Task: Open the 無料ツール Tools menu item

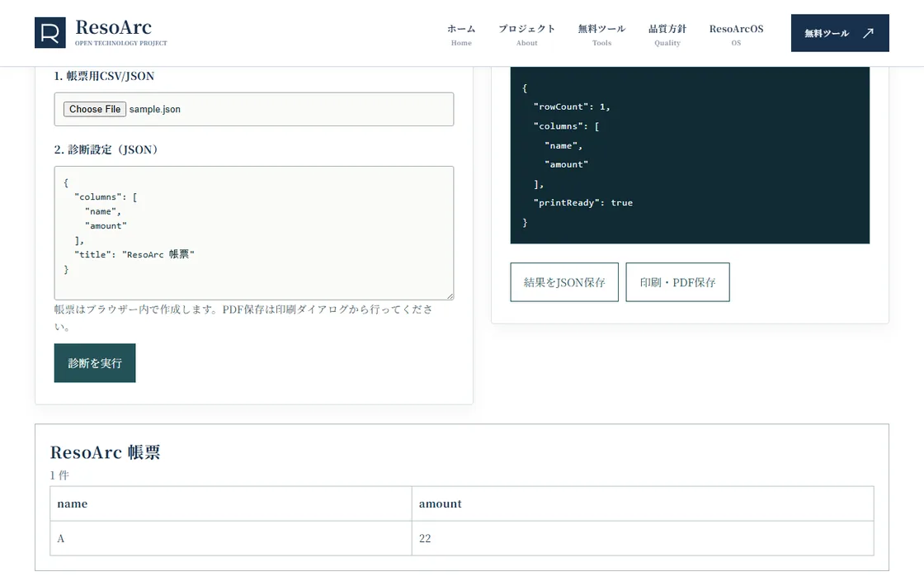Action: click(601, 35)
